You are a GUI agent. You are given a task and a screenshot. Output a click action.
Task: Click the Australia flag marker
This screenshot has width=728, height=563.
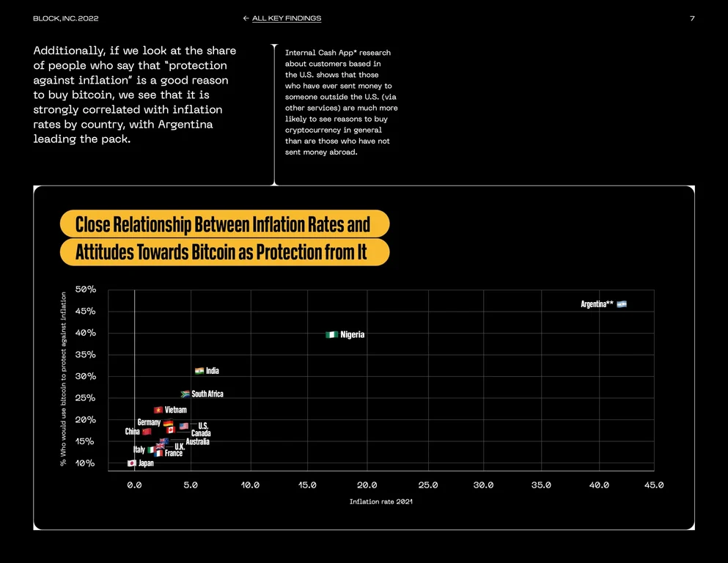point(164,441)
